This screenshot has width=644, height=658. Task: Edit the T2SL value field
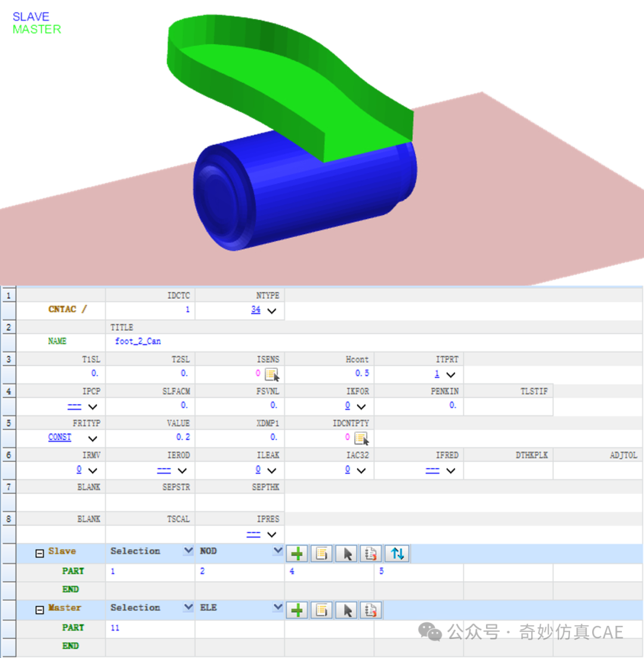pyautogui.click(x=150, y=374)
